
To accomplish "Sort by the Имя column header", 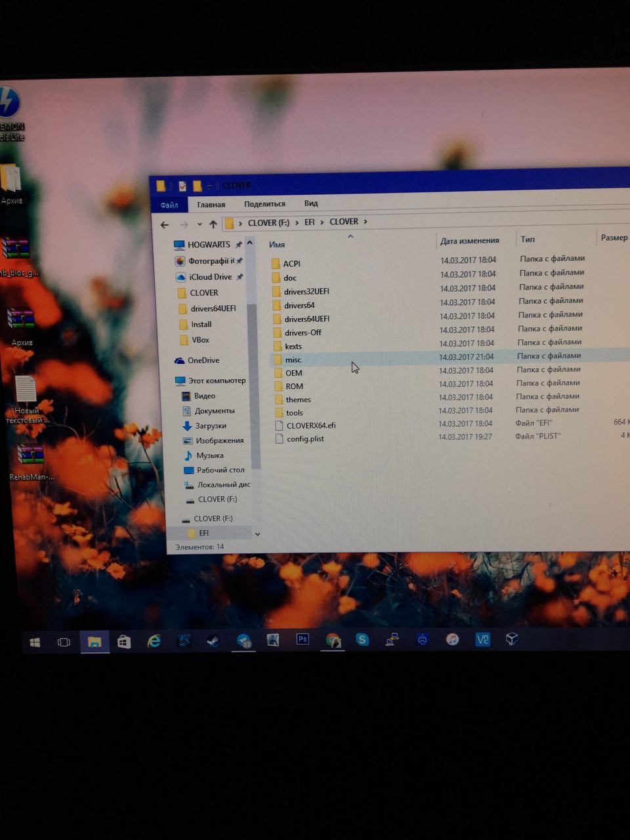I will tap(277, 244).
